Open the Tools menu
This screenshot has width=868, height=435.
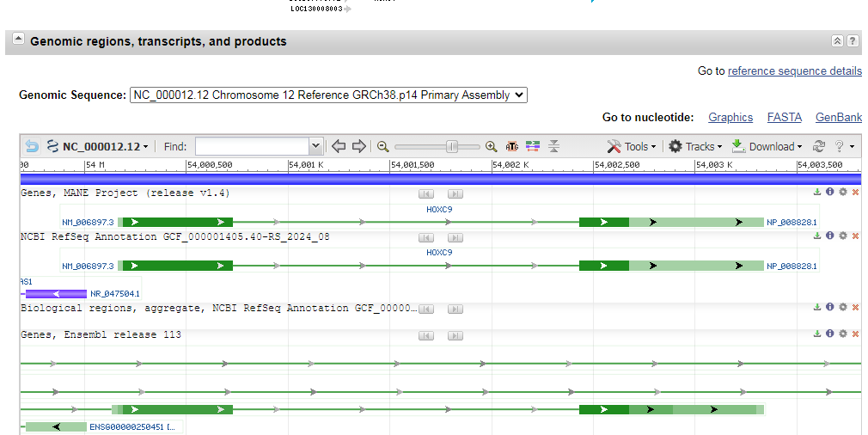[x=631, y=147]
